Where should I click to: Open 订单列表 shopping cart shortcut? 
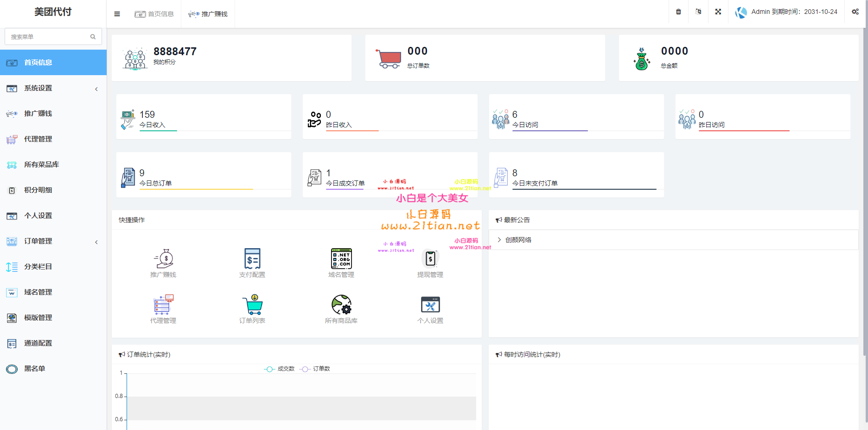[252, 305]
